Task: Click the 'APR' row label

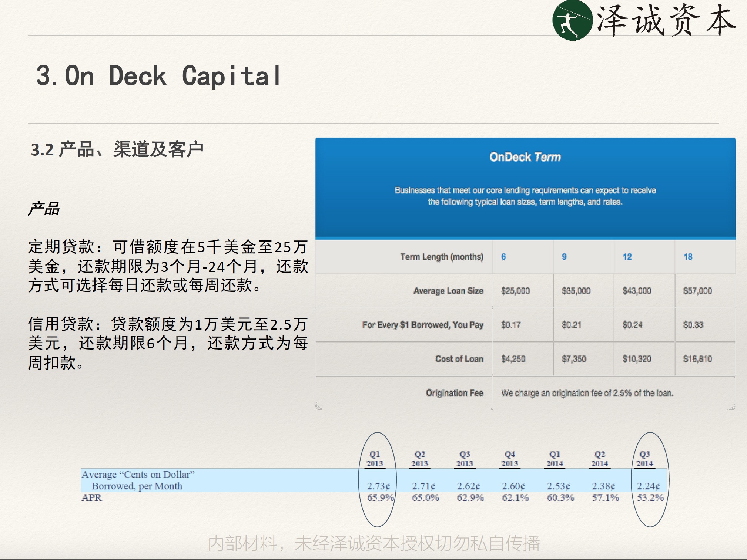Action: [x=91, y=497]
